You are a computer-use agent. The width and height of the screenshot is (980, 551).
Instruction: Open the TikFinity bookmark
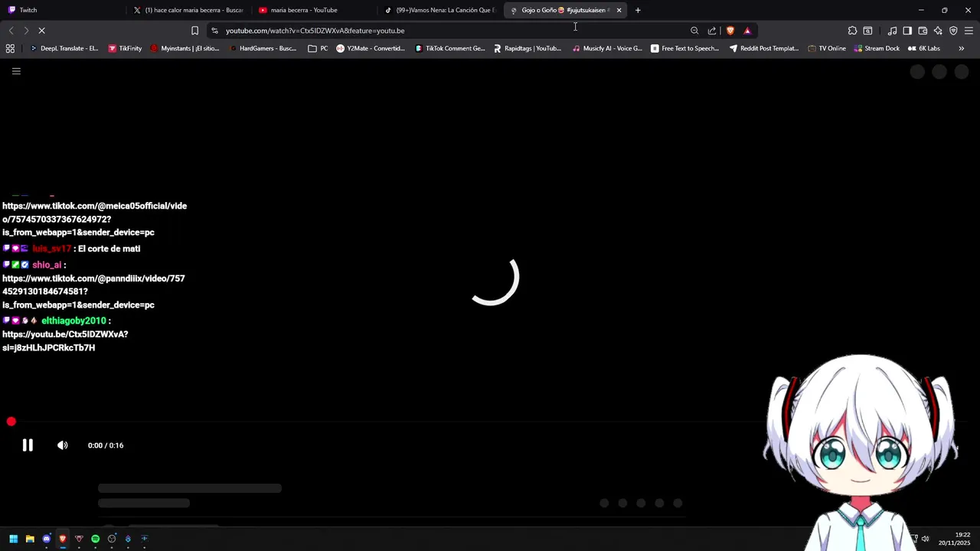[125, 48]
